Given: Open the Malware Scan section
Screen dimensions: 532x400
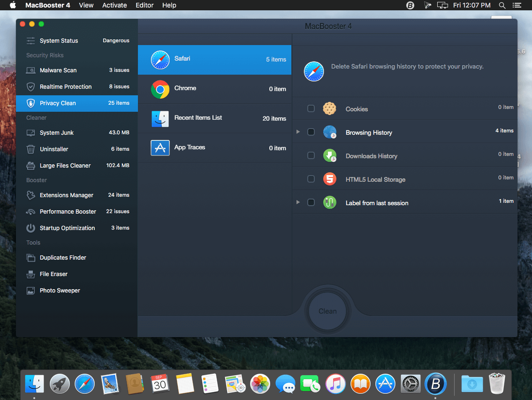Looking at the screenshot, I should 77,70.
